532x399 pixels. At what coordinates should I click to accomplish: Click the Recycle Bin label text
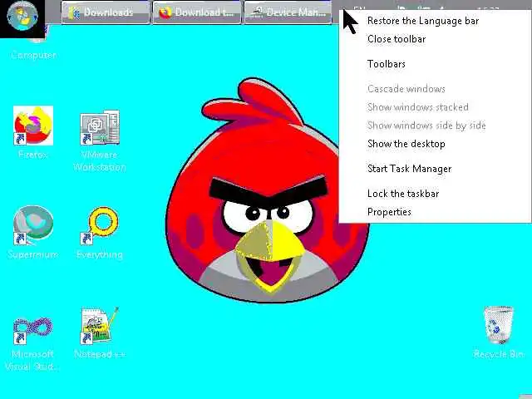click(x=499, y=354)
